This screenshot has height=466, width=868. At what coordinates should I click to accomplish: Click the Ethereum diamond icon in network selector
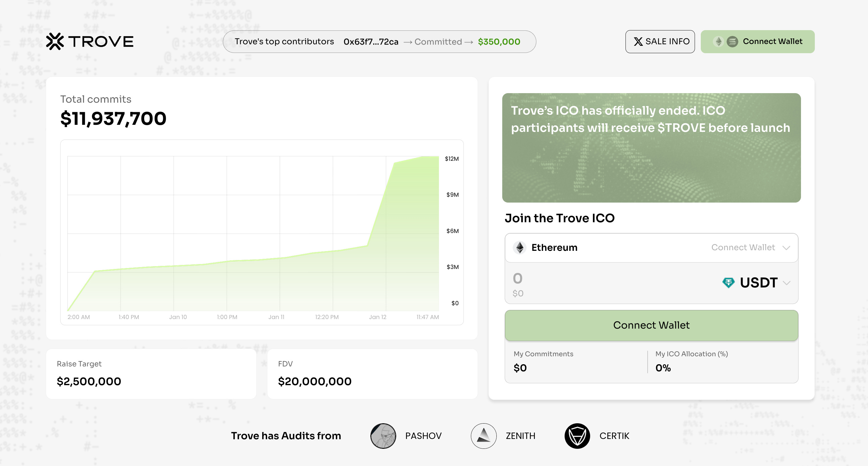pyautogui.click(x=519, y=248)
